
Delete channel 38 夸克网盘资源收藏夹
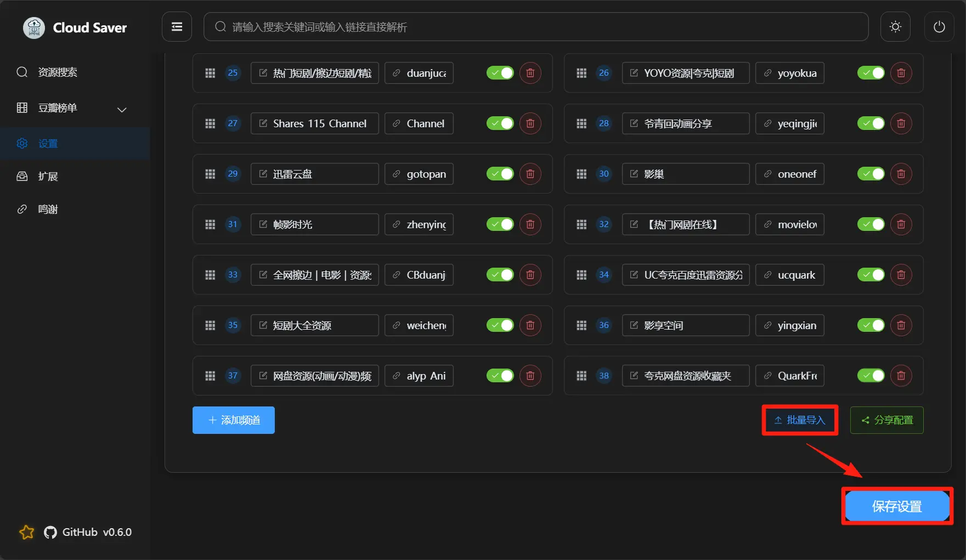[901, 376]
